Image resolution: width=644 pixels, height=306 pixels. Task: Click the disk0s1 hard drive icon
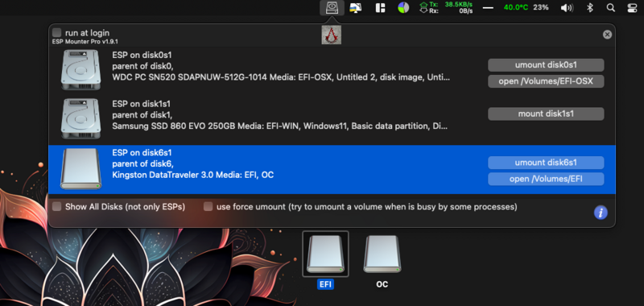pyautogui.click(x=80, y=70)
